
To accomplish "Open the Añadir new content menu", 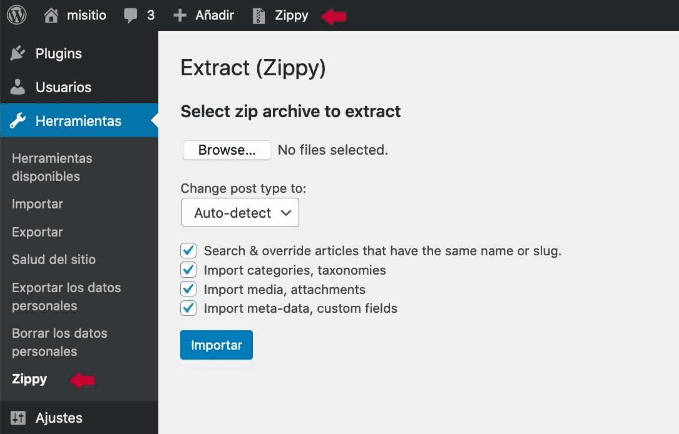I will pyautogui.click(x=214, y=16).
